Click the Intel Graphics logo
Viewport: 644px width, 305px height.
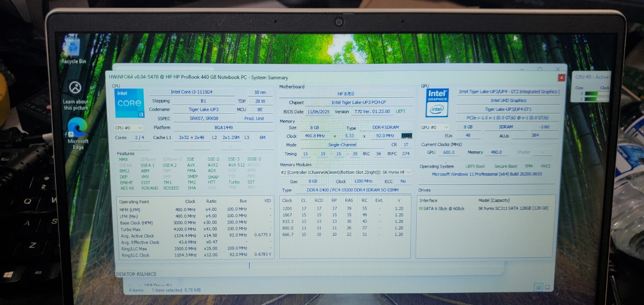click(x=437, y=103)
